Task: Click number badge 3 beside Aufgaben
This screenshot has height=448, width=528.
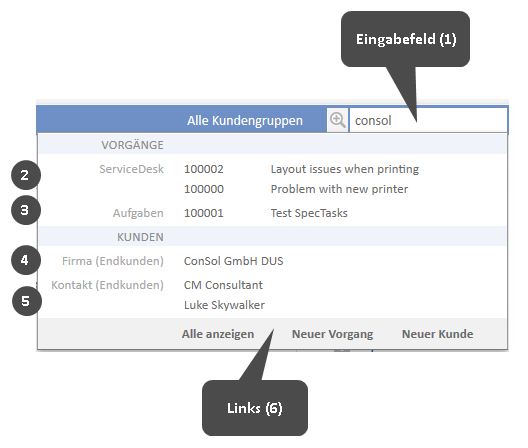Action: (x=26, y=210)
